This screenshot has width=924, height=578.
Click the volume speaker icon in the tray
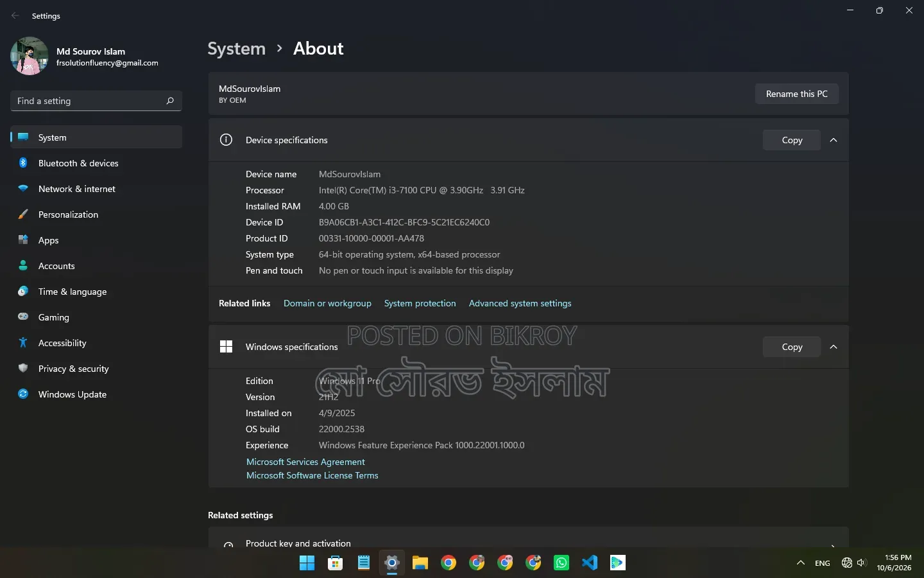click(x=862, y=563)
